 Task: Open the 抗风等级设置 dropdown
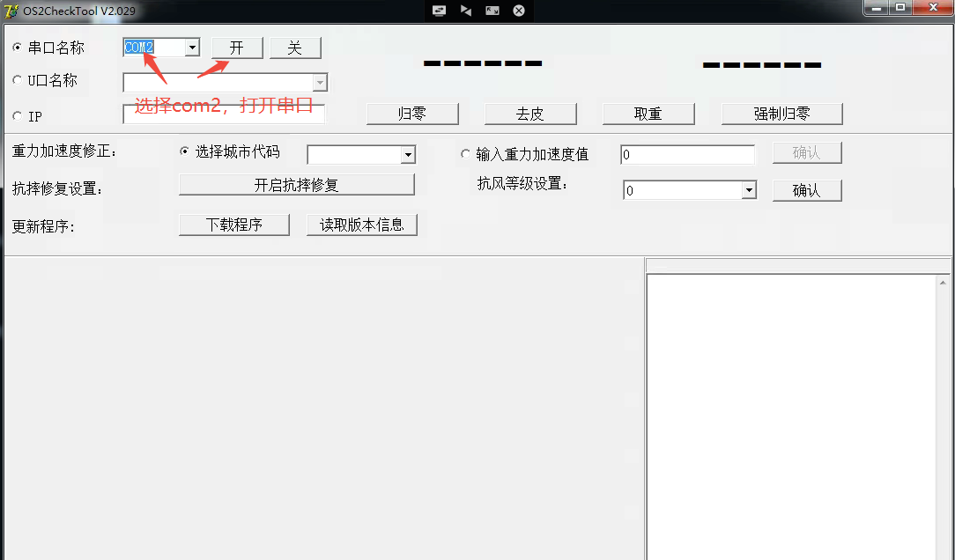[x=749, y=190]
